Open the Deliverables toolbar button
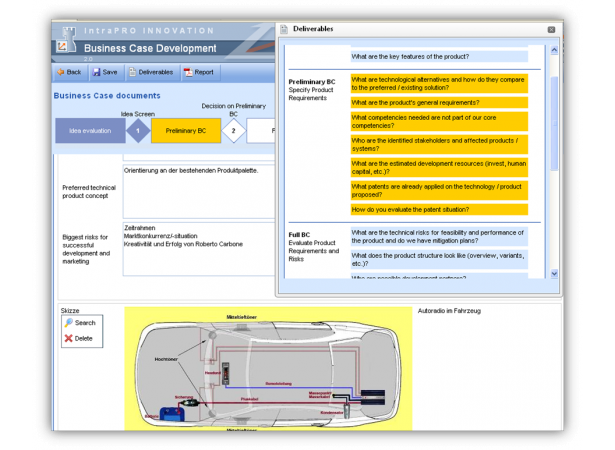The height and width of the screenshot is (450, 615). 151,72
